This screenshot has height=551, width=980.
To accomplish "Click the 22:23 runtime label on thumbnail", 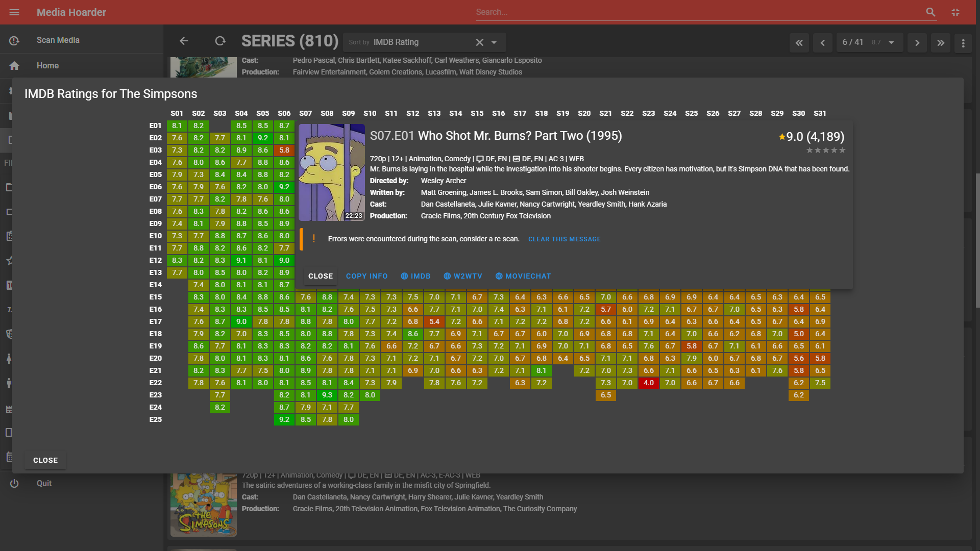I will 354,216.
